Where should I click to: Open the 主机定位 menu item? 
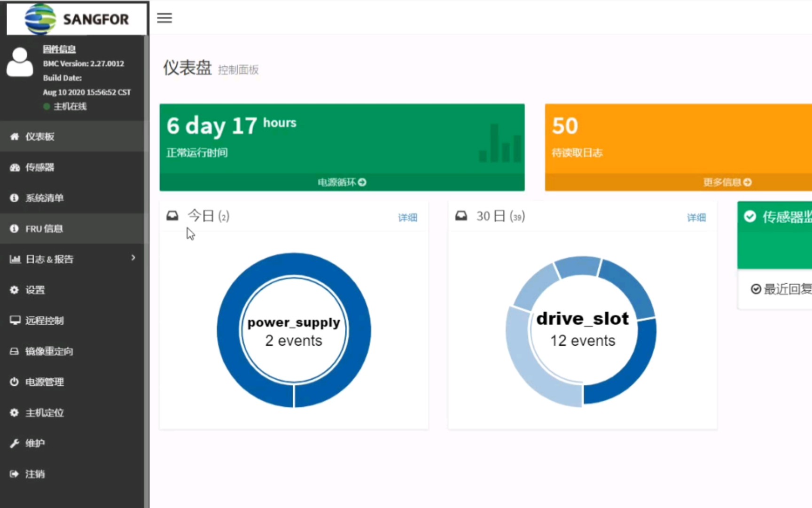point(72,413)
